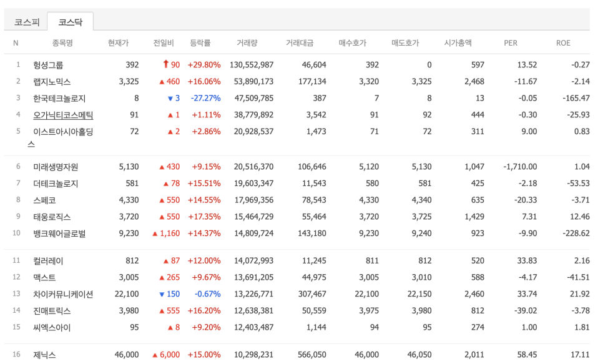Open stock 태웅로직스

[x=52, y=217]
